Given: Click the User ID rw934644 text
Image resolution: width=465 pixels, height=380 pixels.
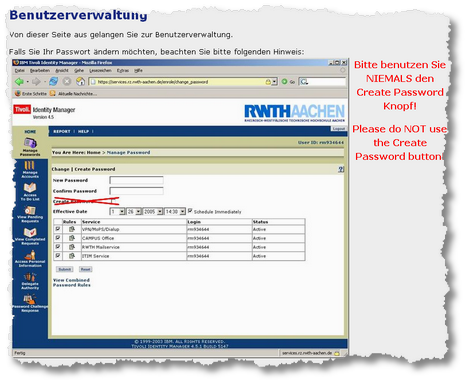Looking at the screenshot, I should point(321,142).
